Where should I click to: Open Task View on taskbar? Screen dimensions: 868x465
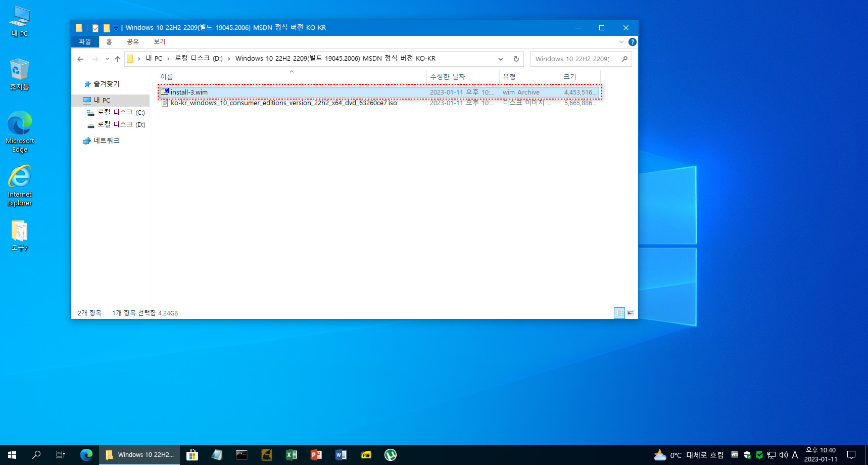(x=61, y=455)
